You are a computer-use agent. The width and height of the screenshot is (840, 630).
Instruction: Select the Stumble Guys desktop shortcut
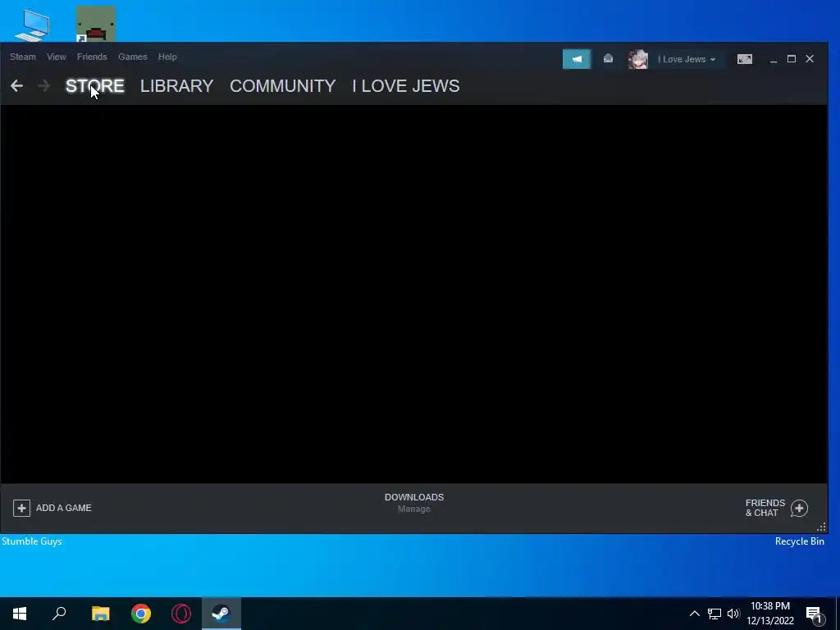(32, 541)
